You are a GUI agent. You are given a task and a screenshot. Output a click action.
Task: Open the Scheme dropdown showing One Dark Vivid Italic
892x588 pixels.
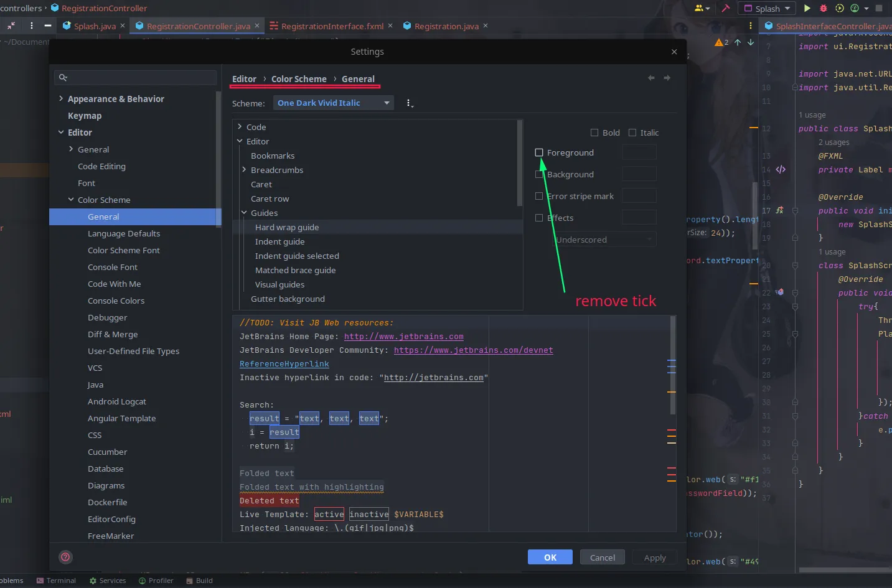point(334,103)
